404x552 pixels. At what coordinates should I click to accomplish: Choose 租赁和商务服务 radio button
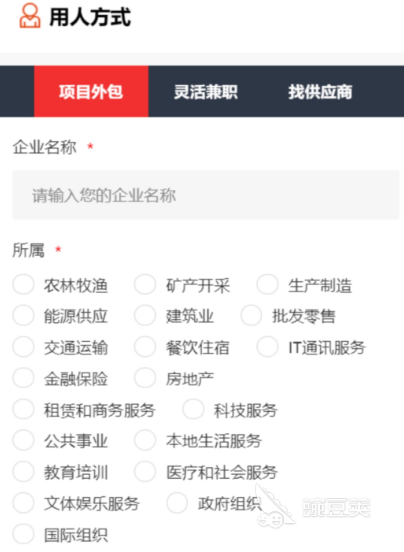23,409
